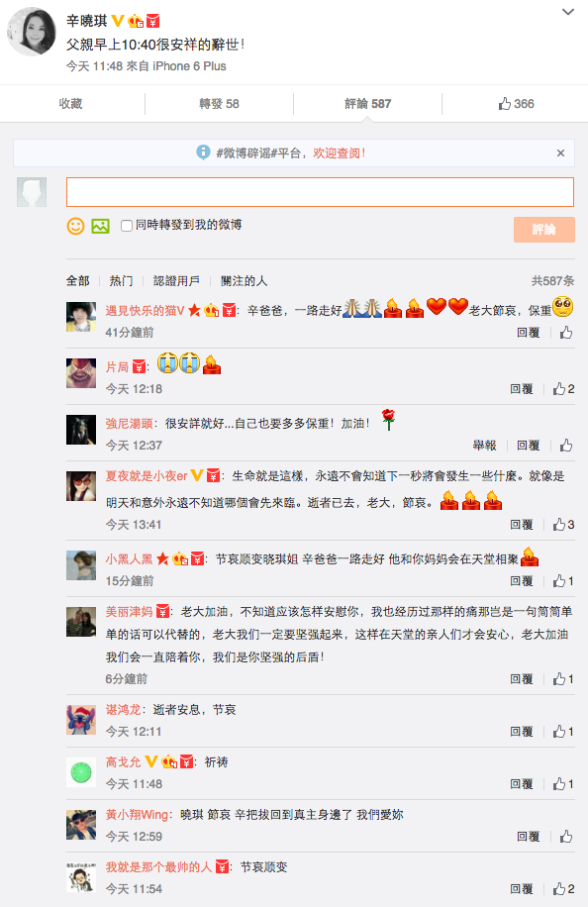Click the orange 評論 submit button
588x907 pixels.
(x=544, y=229)
